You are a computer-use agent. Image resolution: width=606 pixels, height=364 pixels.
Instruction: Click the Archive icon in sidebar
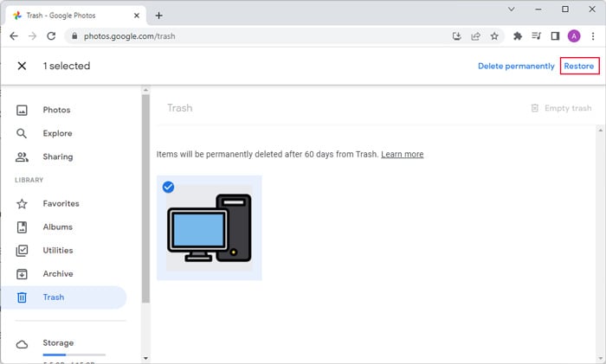22,274
